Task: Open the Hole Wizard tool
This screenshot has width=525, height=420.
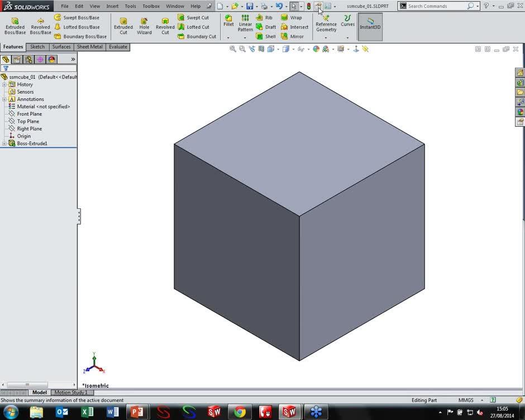Action: (x=144, y=25)
